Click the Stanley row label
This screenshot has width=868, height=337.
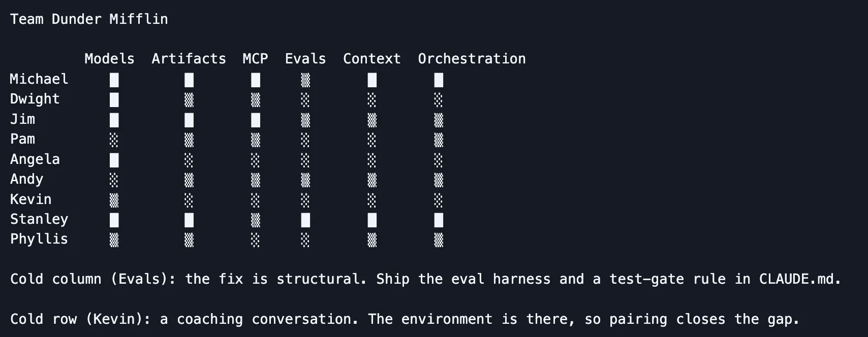(39, 219)
